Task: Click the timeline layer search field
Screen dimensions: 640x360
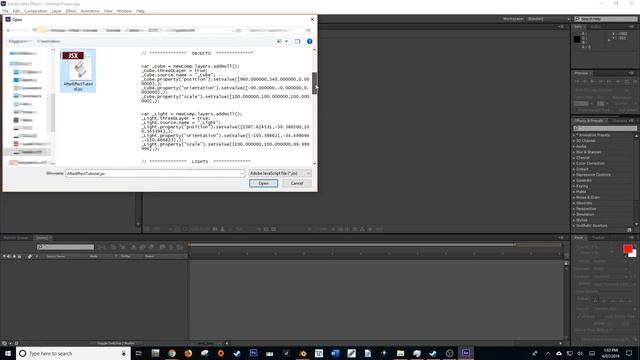Action: click(x=65, y=247)
